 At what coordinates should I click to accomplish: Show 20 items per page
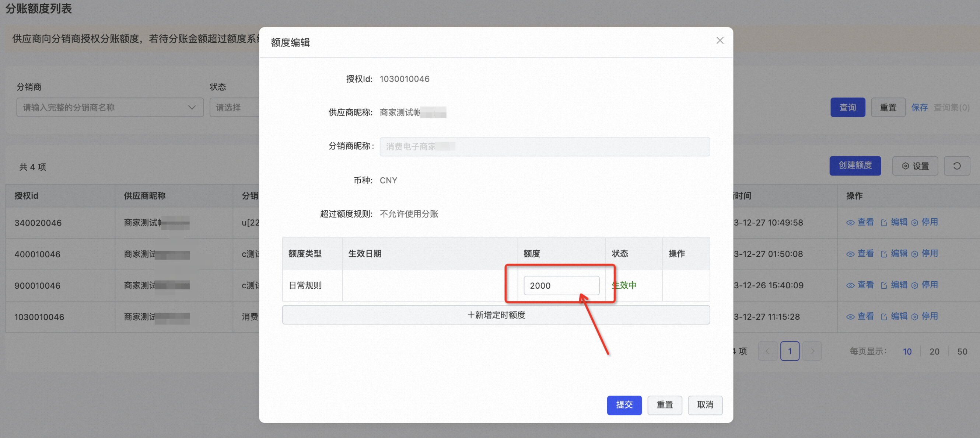[x=934, y=351]
